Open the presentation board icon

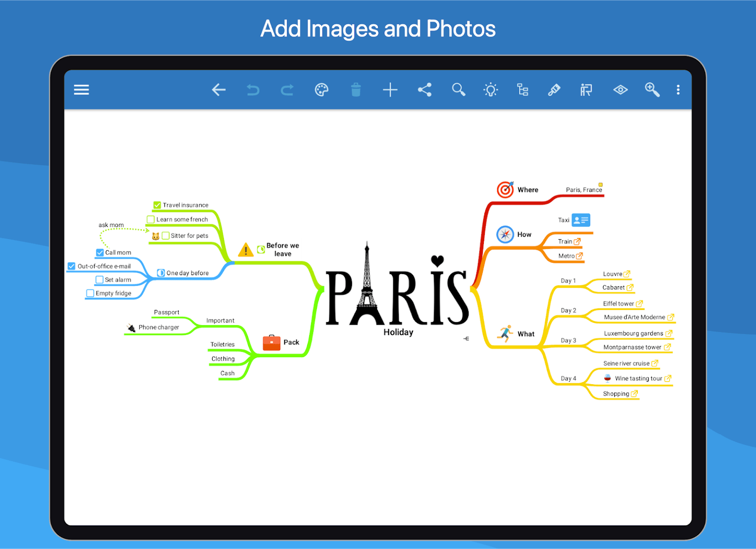click(586, 90)
